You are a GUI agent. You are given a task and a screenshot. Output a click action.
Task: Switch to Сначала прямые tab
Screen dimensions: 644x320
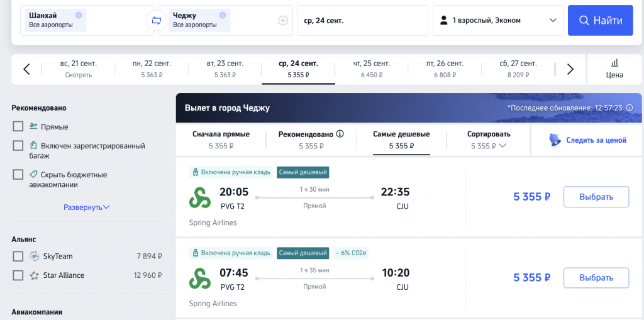coord(221,140)
